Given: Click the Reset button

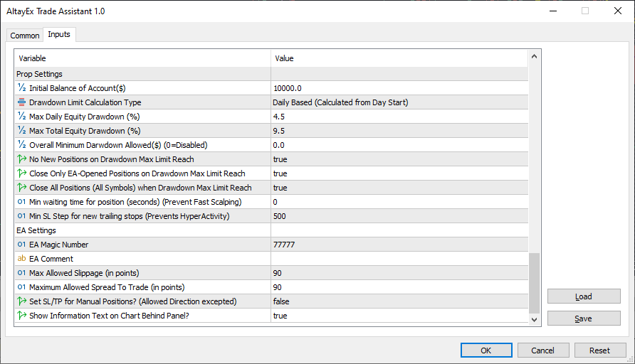Looking at the screenshot, I should click(x=600, y=350).
